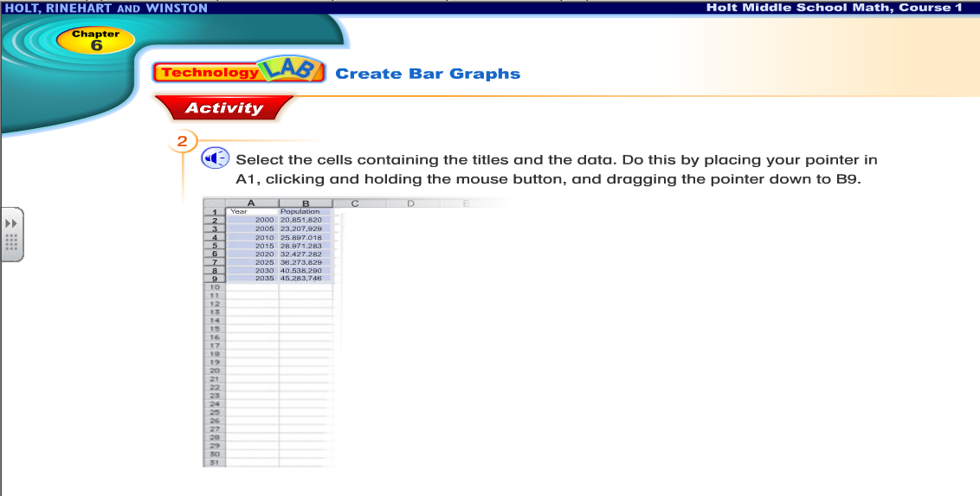Screen dimensions: 980x496
Task: Expand the side panel double-arrow icon
Action: coord(11,224)
